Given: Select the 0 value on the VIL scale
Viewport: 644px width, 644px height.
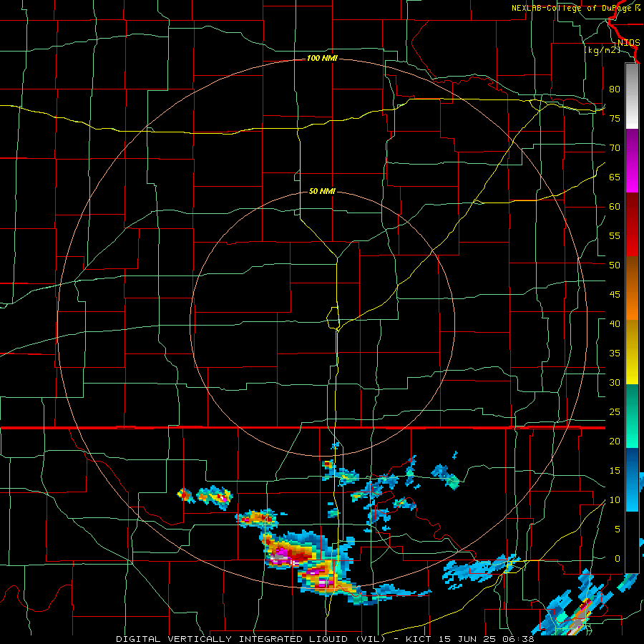Looking at the screenshot, I should (618, 559).
